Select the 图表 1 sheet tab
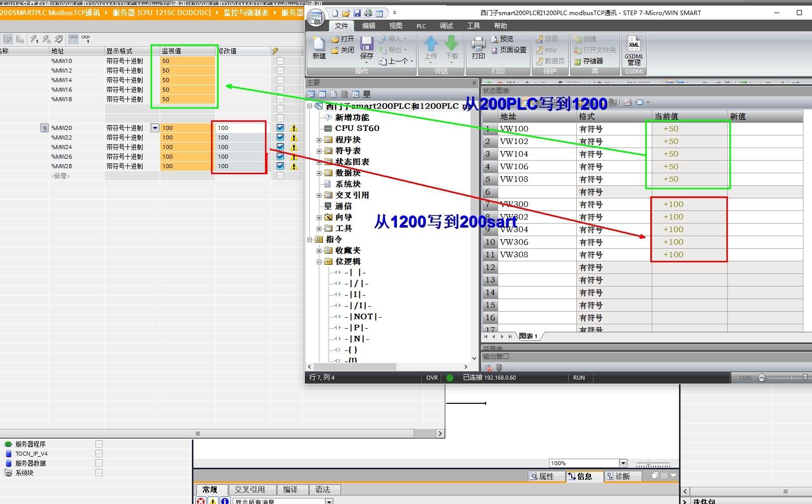This screenshot has height=504, width=812. tap(528, 336)
